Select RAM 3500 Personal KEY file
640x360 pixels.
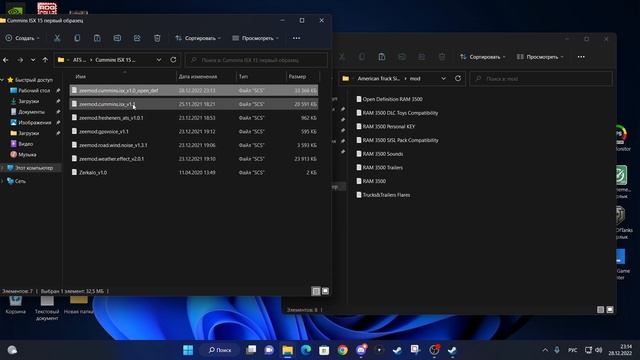point(385,127)
